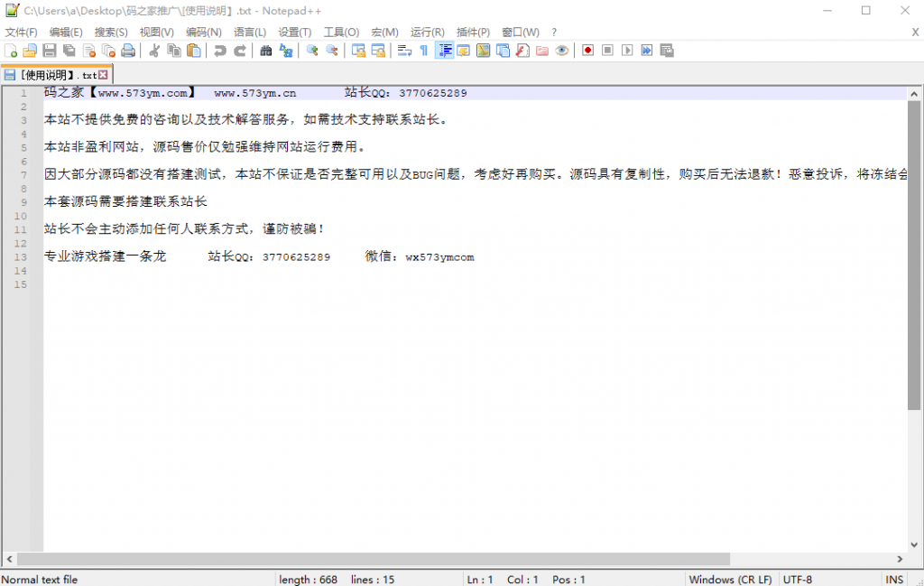Click the UTF-8 encoding status bar entry
This screenshot has width=924, height=586.
point(798,580)
